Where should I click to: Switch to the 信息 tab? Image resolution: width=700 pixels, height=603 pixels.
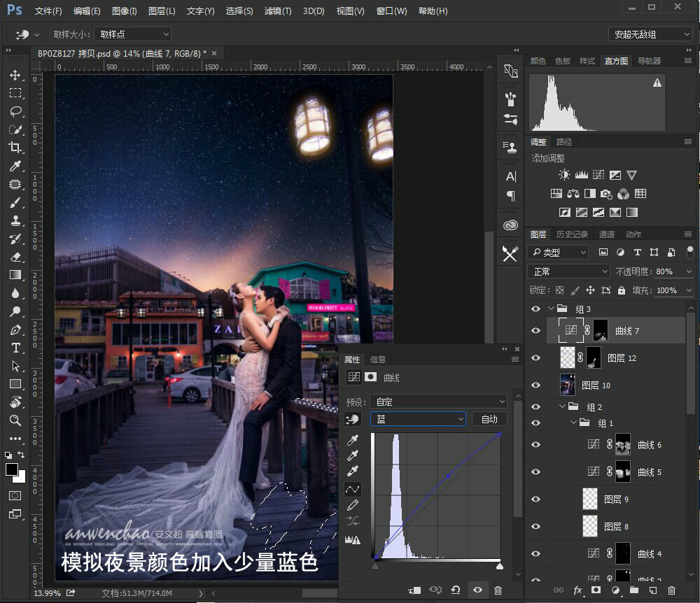click(378, 359)
